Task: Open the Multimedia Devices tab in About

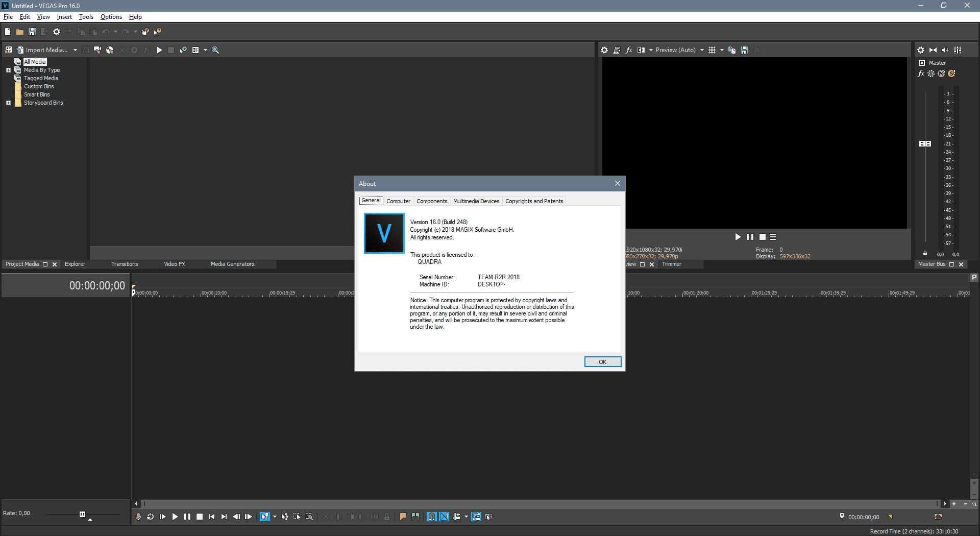Action: (476, 201)
